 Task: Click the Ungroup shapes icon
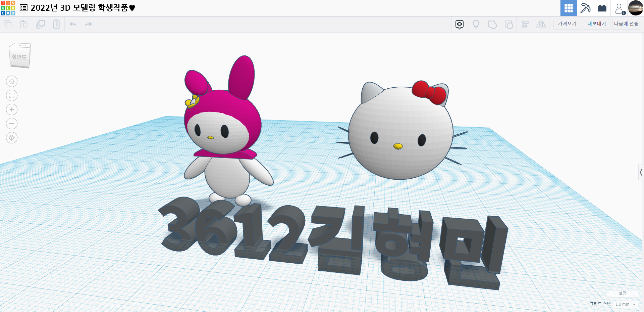509,25
